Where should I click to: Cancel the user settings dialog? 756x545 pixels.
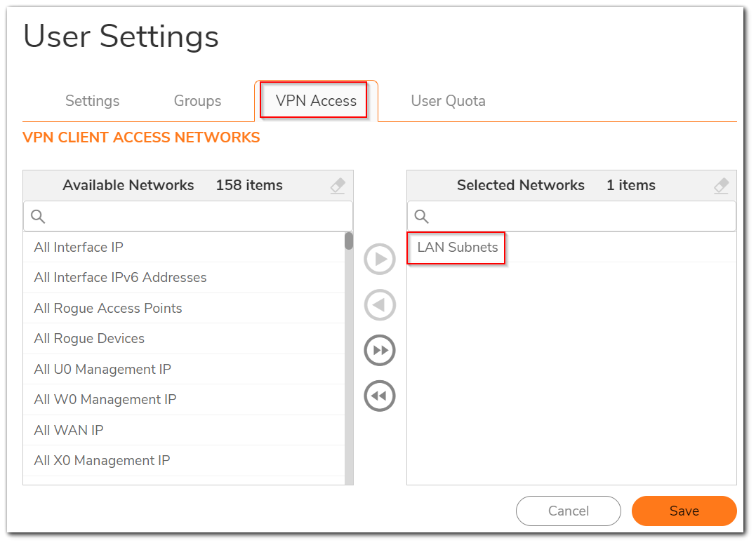(x=568, y=511)
